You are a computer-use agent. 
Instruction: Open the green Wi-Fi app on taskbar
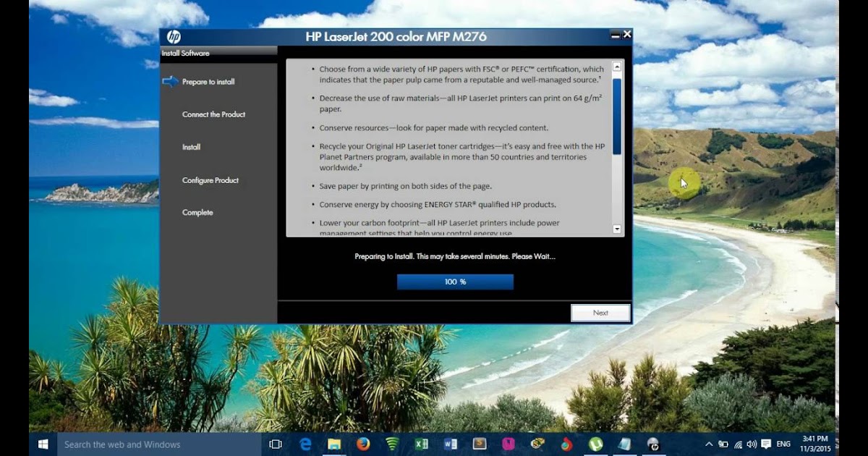pos(392,444)
